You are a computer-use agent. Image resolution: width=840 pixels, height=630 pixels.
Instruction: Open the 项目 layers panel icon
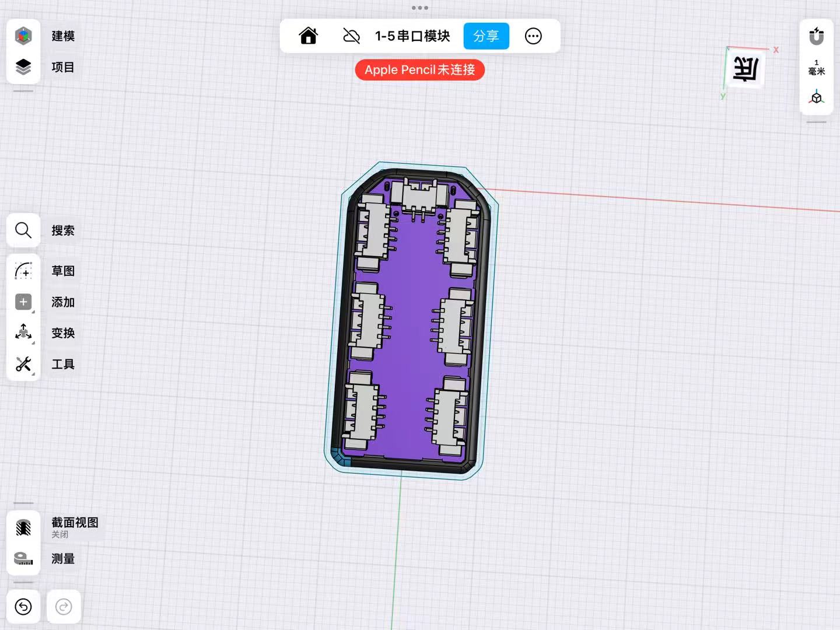tap(23, 67)
